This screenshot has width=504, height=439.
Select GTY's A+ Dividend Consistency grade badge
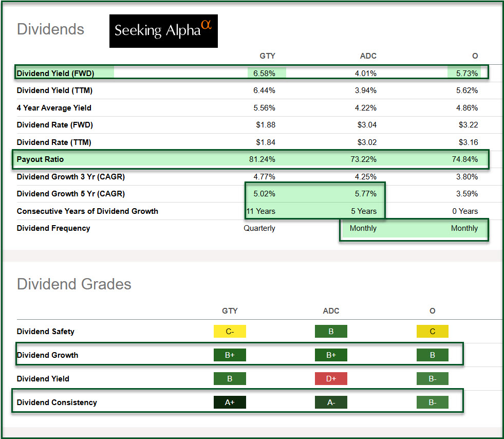pyautogui.click(x=230, y=403)
